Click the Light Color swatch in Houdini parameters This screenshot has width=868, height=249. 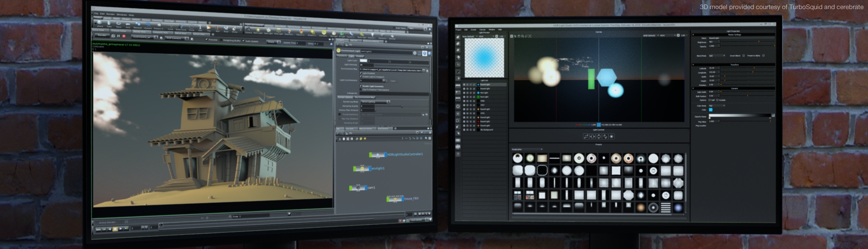click(x=363, y=61)
